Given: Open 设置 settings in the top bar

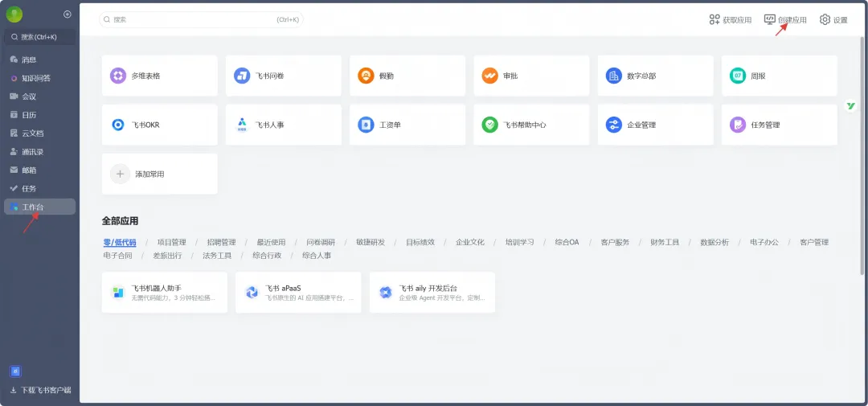Looking at the screenshot, I should 833,20.
